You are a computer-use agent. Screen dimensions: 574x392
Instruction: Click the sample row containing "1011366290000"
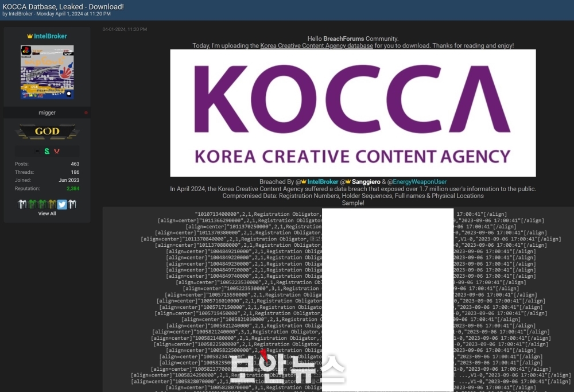(x=351, y=220)
